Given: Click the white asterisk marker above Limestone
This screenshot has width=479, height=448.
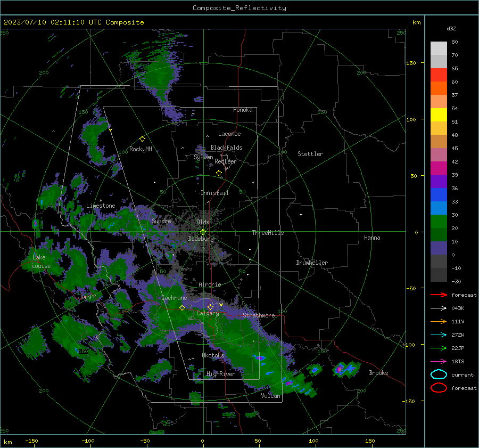Looking at the screenshot, I should click(101, 201).
